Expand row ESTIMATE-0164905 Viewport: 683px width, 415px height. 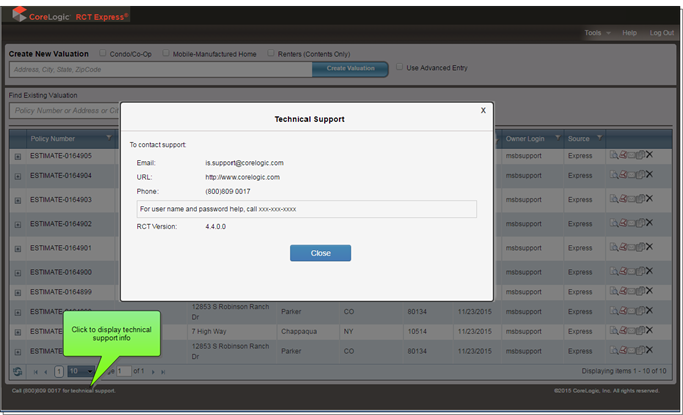(18, 156)
